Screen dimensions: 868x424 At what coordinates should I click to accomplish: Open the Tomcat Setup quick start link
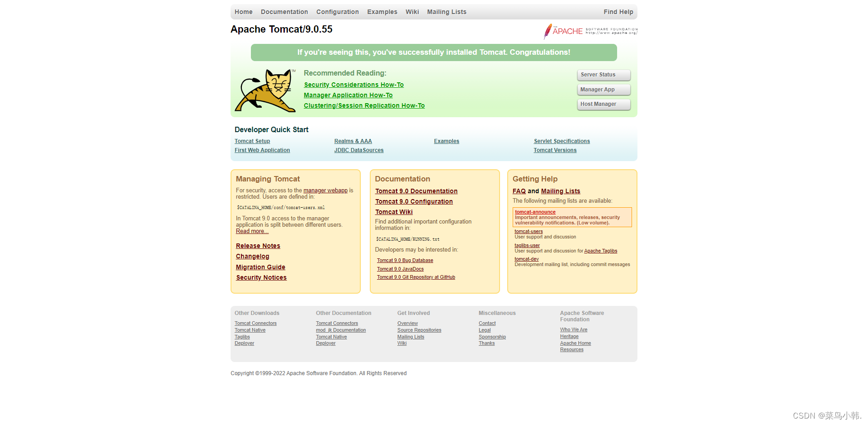pyautogui.click(x=252, y=141)
